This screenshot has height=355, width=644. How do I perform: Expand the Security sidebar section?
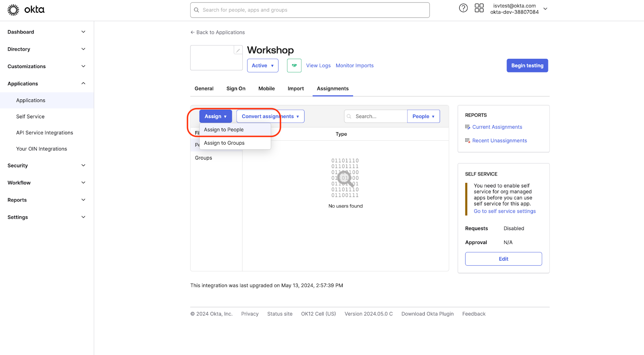click(47, 165)
